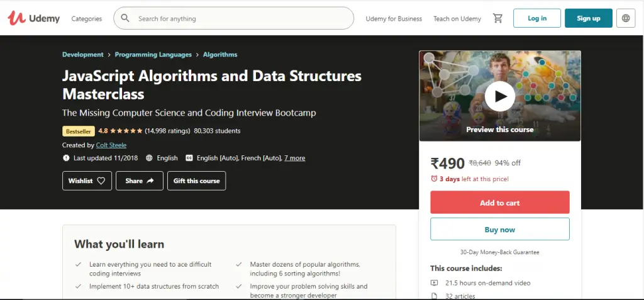The height and width of the screenshot is (300, 644).
Task: Click the Buy now button
Action: click(x=500, y=230)
